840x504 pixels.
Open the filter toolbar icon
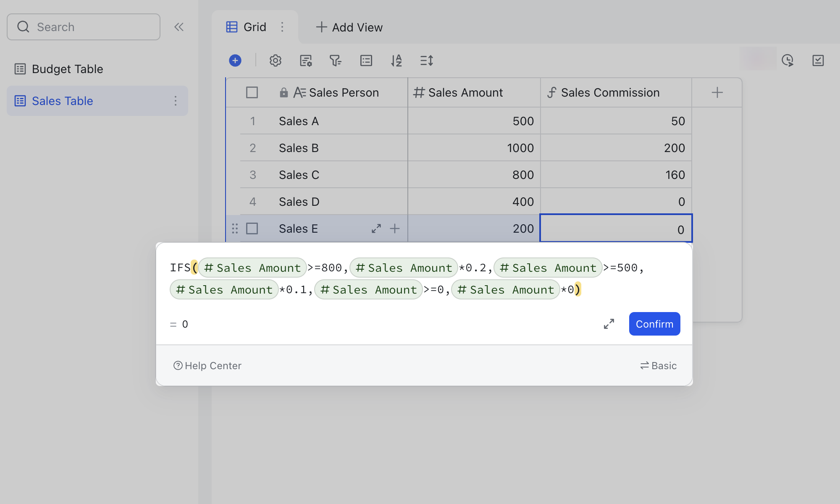336,60
